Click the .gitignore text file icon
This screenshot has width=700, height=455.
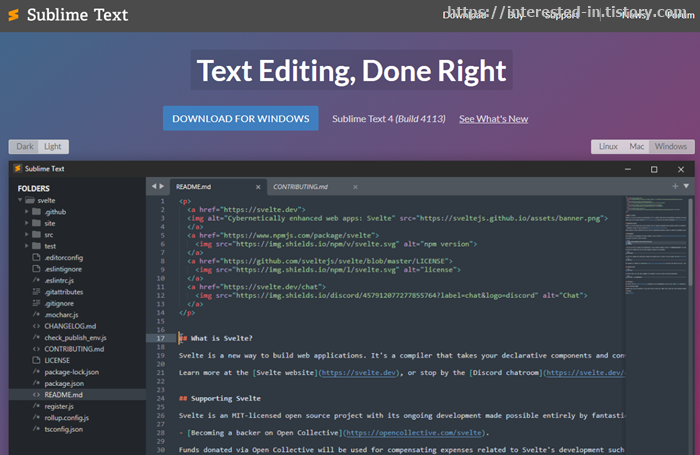coord(36,303)
